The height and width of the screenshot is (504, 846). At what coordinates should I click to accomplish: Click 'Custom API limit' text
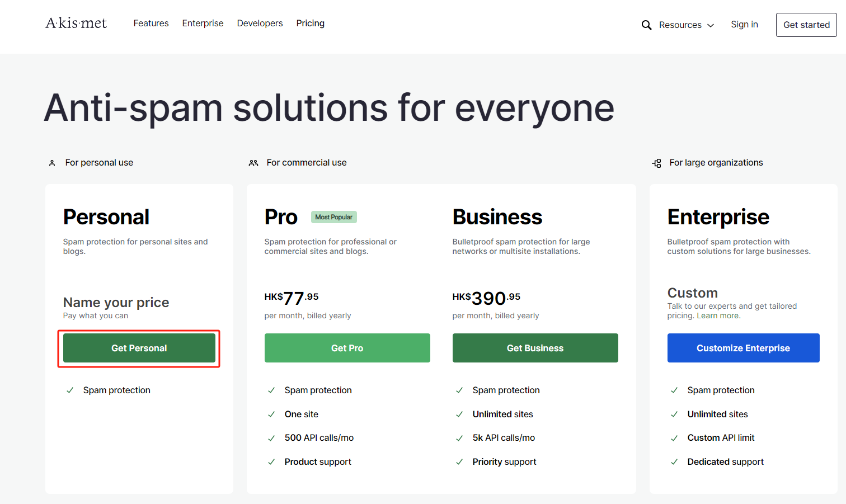[721, 438]
